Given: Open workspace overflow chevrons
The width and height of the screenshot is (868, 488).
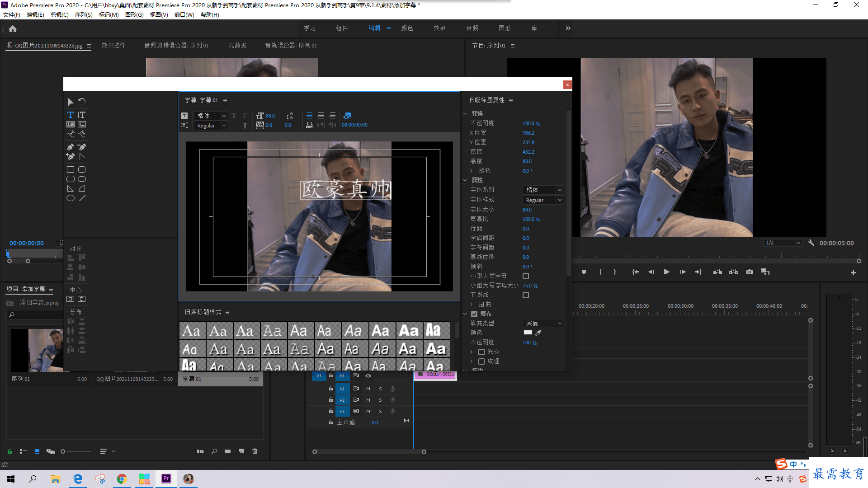Looking at the screenshot, I should point(568,28).
